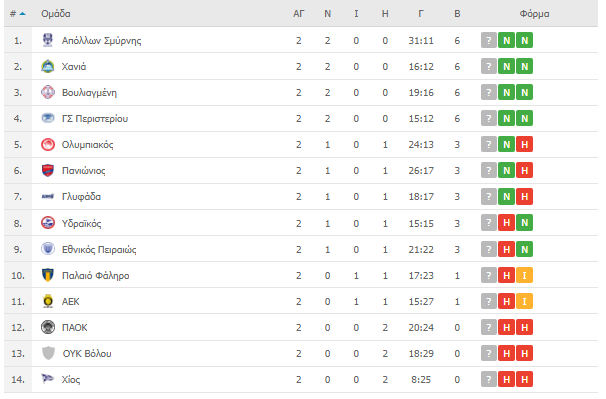Image resolution: width=606 pixels, height=399 pixels.
Task: Click the Απόλλων Σμύρνης team logo
Action: point(48,40)
